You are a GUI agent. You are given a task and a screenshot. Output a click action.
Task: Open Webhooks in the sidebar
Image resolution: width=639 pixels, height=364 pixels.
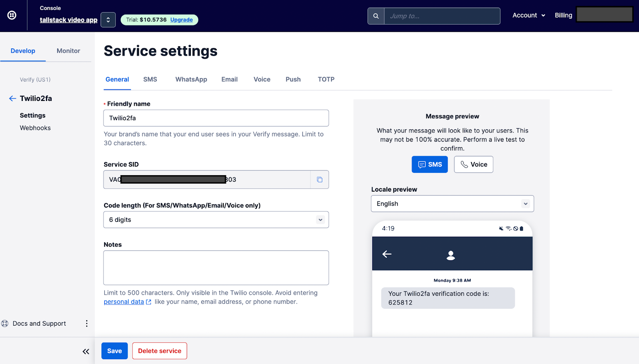point(35,128)
